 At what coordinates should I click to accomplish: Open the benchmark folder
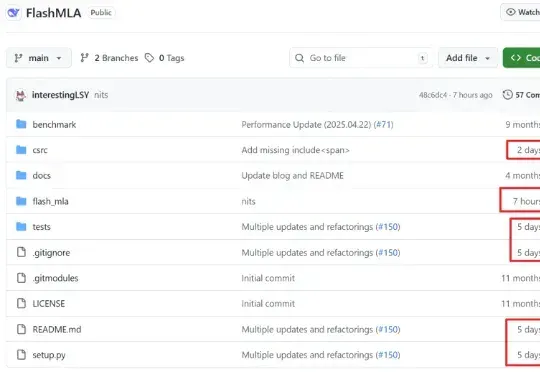[54, 125]
